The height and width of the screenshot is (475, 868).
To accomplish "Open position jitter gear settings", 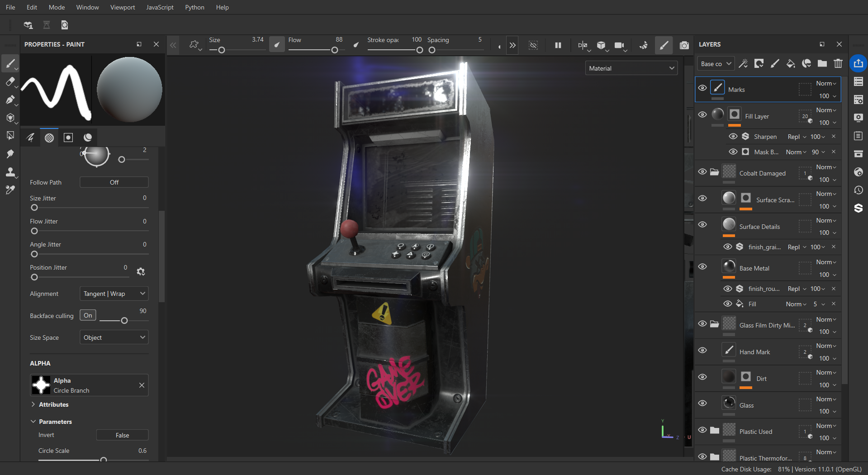I will click(x=141, y=271).
